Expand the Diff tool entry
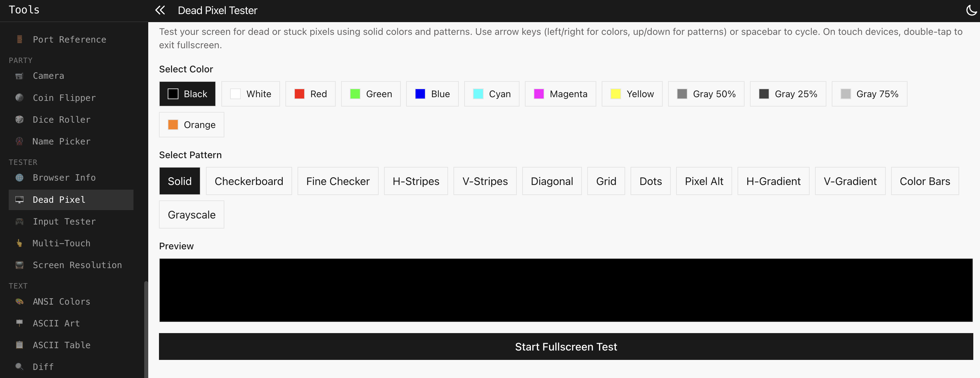Image resolution: width=980 pixels, height=378 pixels. pyautogui.click(x=43, y=367)
